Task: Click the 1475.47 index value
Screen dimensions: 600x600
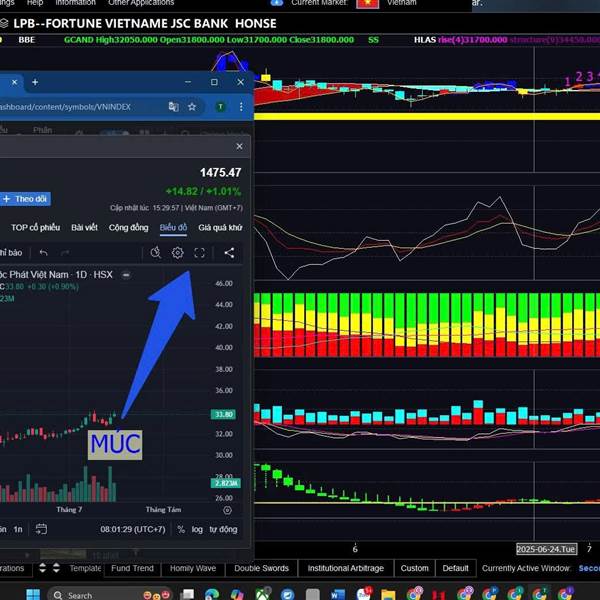Action: [x=221, y=173]
